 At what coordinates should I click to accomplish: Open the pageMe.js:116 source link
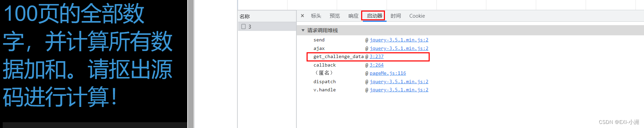coord(388,73)
